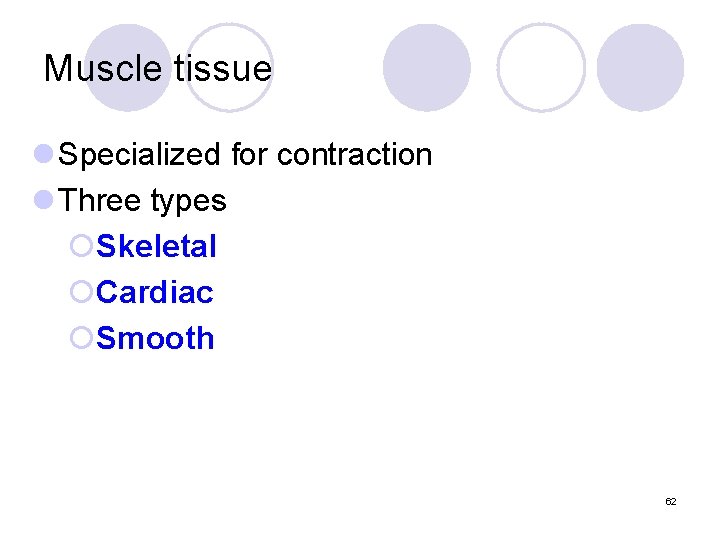Viewport: 720px width, 540px height.
Task: Click the word 'contraction'
Action: point(354,155)
